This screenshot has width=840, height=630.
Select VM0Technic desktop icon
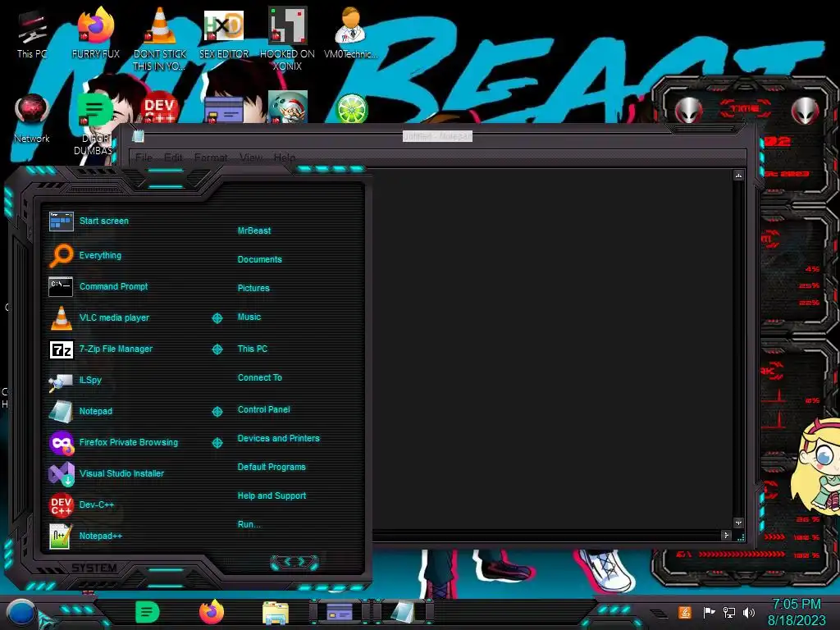coord(351,33)
